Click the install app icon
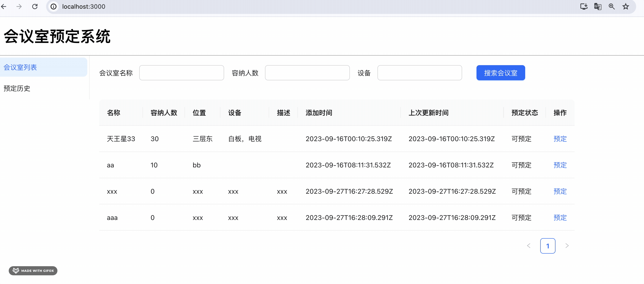Image resolution: width=644 pixels, height=284 pixels. 584,7
